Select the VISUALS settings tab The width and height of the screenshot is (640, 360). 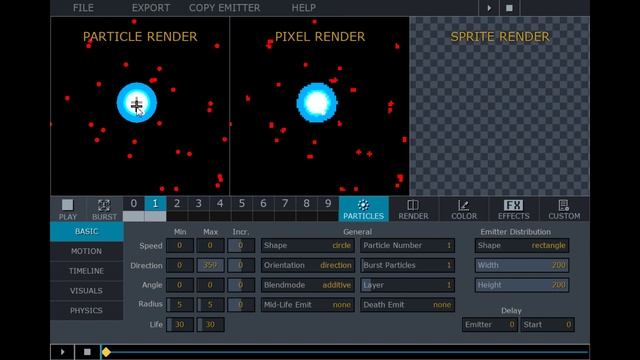[87, 291]
